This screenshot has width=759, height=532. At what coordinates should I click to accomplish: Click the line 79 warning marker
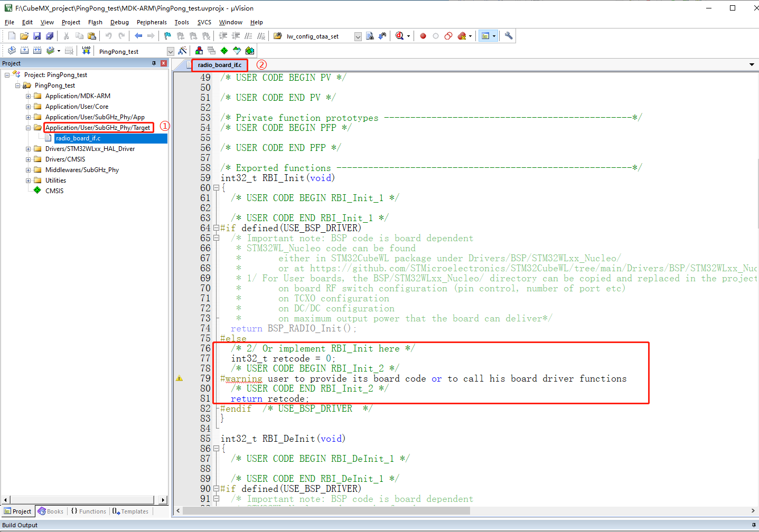(x=180, y=378)
